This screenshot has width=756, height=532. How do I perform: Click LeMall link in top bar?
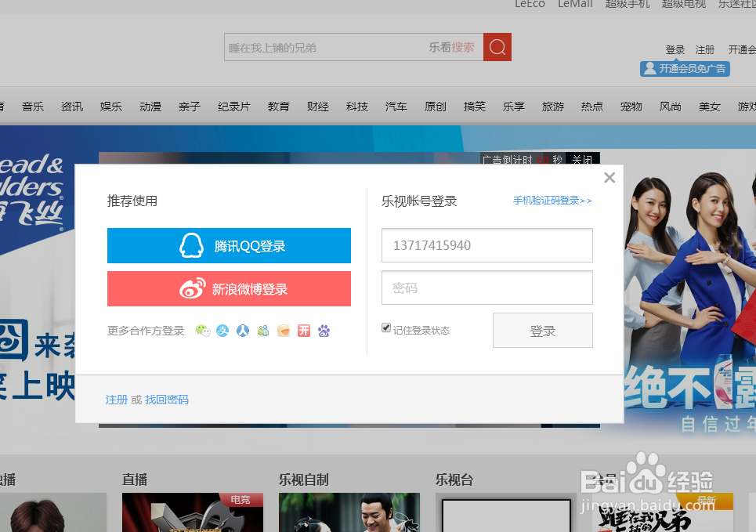pos(575,4)
